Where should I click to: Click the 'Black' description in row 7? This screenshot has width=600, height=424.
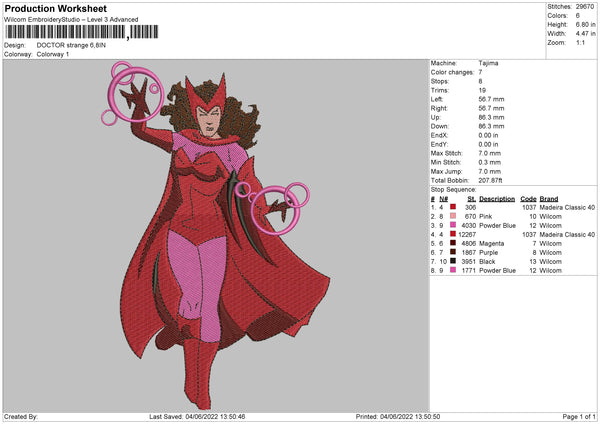(487, 261)
